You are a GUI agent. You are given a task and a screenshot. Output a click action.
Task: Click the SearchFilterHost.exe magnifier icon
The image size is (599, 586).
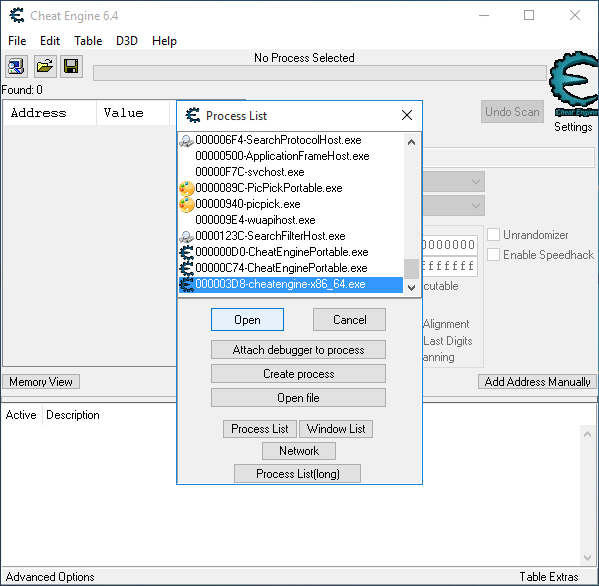pyautogui.click(x=186, y=236)
